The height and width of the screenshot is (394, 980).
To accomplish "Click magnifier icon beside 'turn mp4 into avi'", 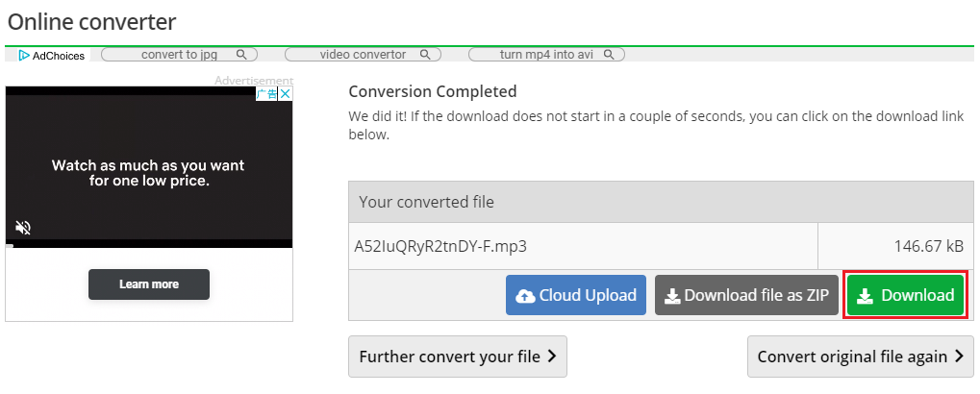I will click(x=609, y=55).
